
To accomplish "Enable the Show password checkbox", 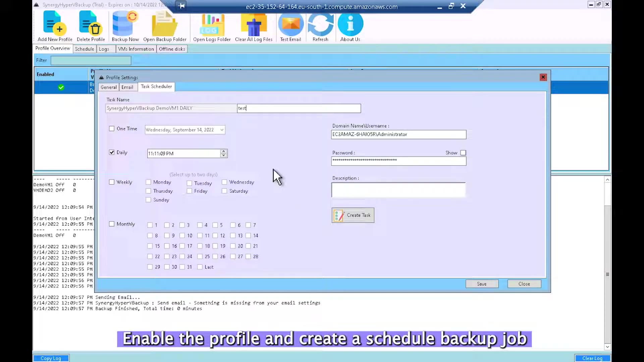I will [x=463, y=153].
